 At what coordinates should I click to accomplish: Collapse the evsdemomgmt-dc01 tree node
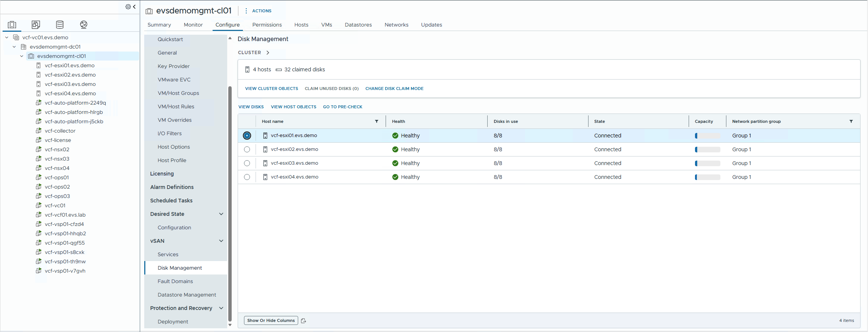coord(14,47)
